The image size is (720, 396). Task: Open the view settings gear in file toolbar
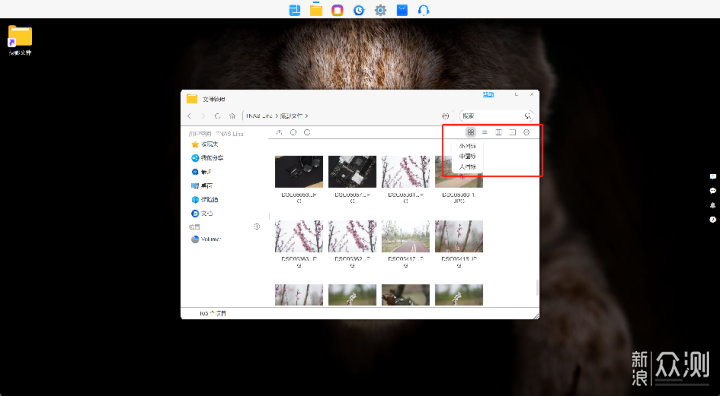tap(527, 132)
